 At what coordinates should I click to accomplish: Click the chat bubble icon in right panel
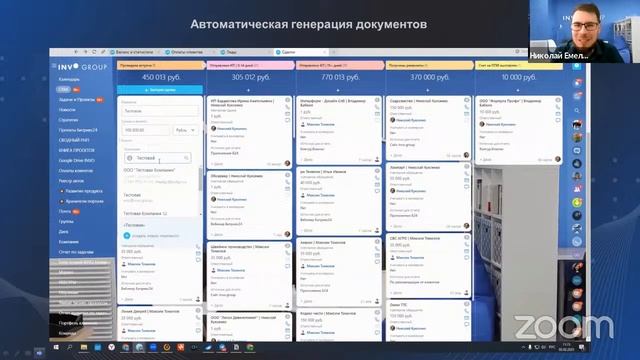tap(577, 151)
